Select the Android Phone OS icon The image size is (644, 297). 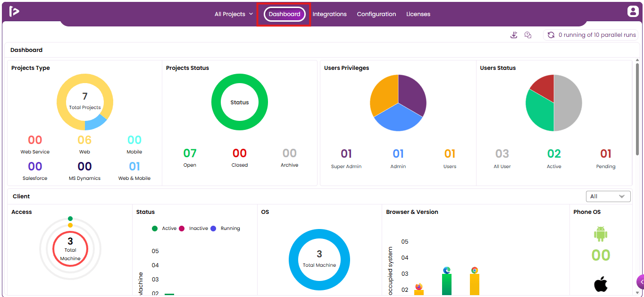point(601,234)
